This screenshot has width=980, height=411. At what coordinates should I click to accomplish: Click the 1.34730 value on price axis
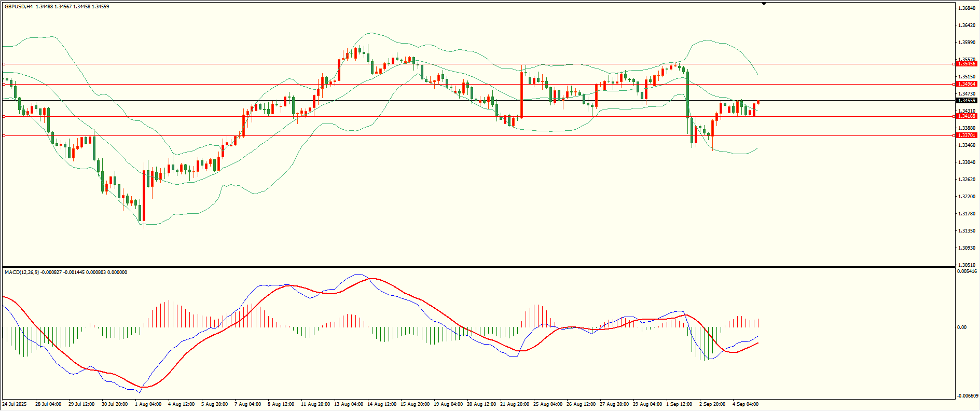[968, 94]
